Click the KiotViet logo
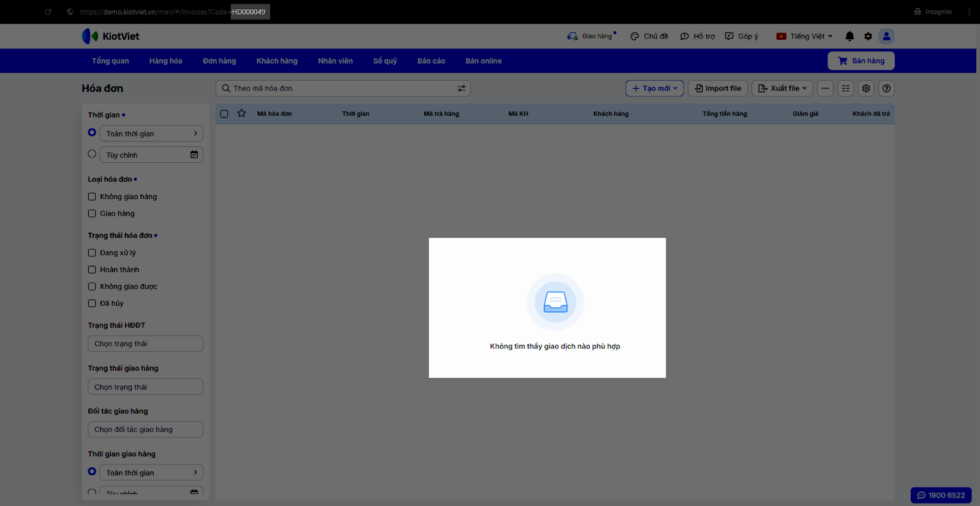This screenshot has width=980, height=506. tap(110, 36)
